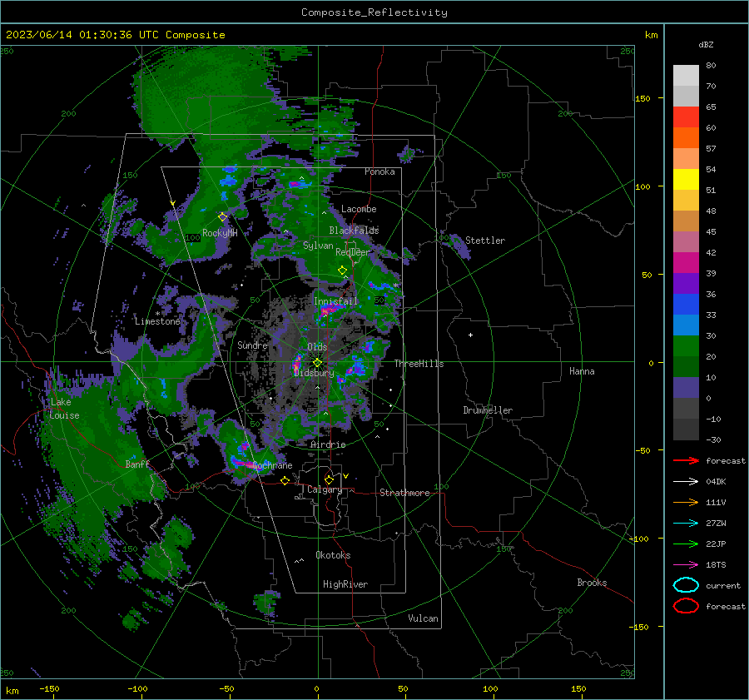Click the 04DK legend label
Screen dimensions: 749x700
(x=716, y=482)
